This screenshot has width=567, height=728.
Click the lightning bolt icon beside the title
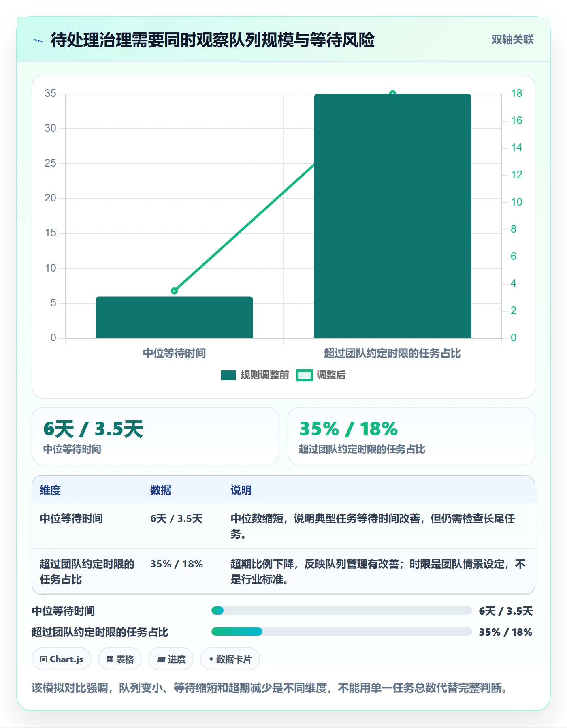[38, 41]
